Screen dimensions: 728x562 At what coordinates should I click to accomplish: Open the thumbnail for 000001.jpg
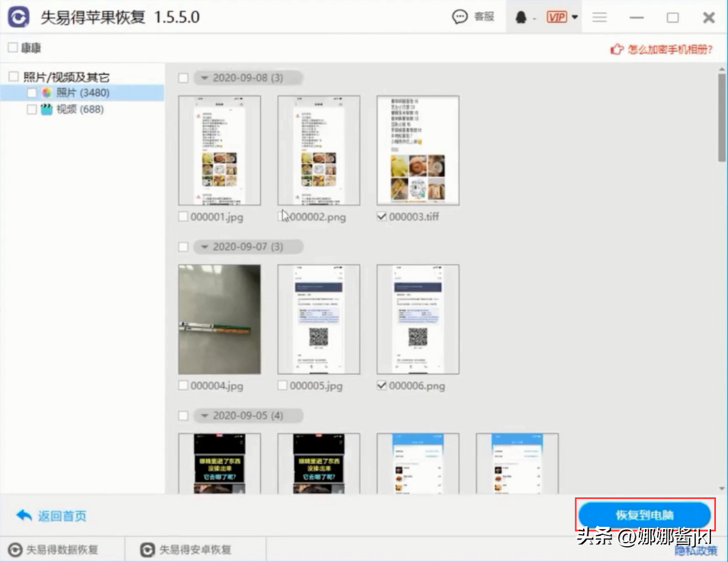pyautogui.click(x=220, y=151)
